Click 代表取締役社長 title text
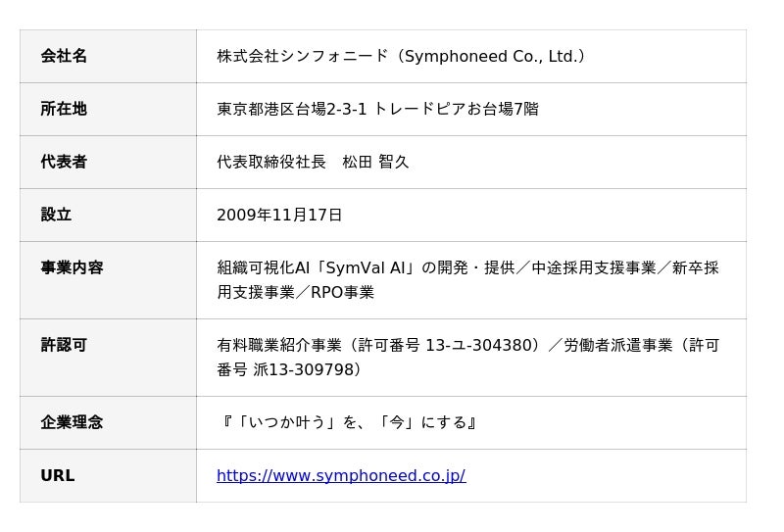The height and width of the screenshot is (532, 784). (x=271, y=162)
